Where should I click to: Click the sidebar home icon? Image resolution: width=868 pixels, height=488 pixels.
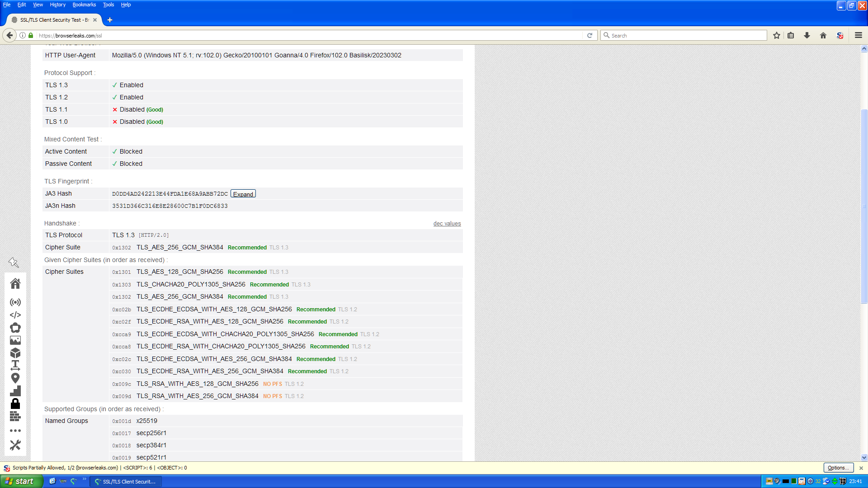(x=15, y=283)
